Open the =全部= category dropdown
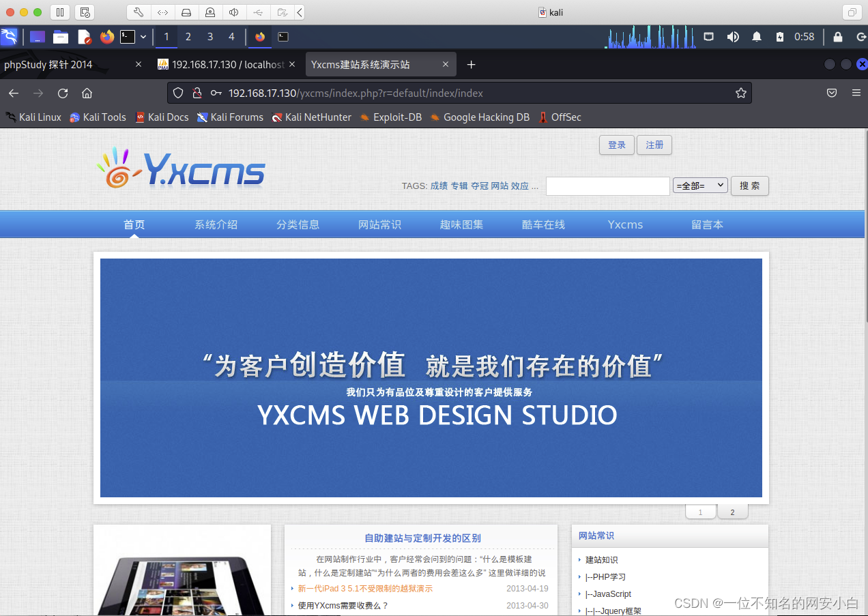The width and height of the screenshot is (868, 616). pyautogui.click(x=700, y=185)
